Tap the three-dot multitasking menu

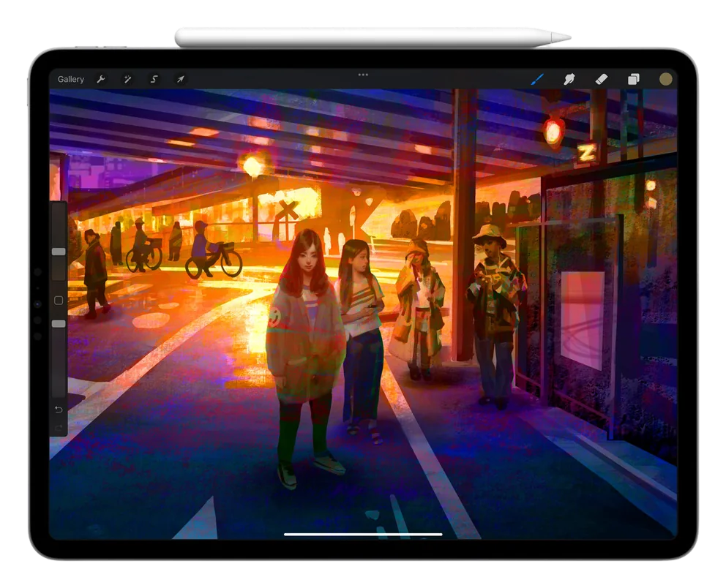[363, 75]
